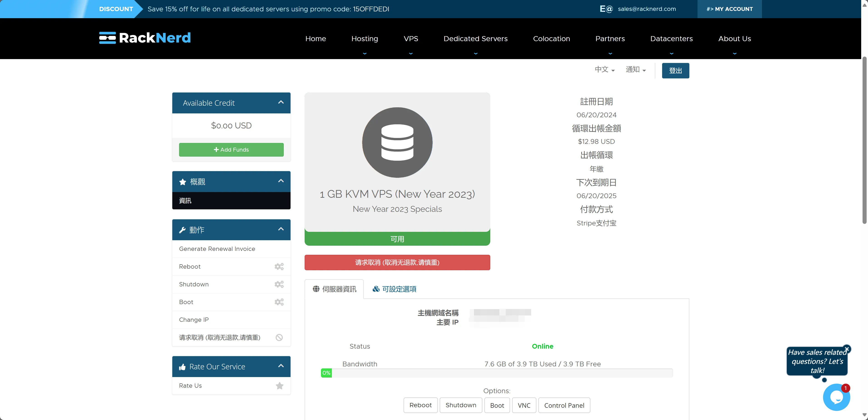This screenshot has height=420, width=868.
Task: Collapse the 動作 actions panel
Action: [x=281, y=229]
